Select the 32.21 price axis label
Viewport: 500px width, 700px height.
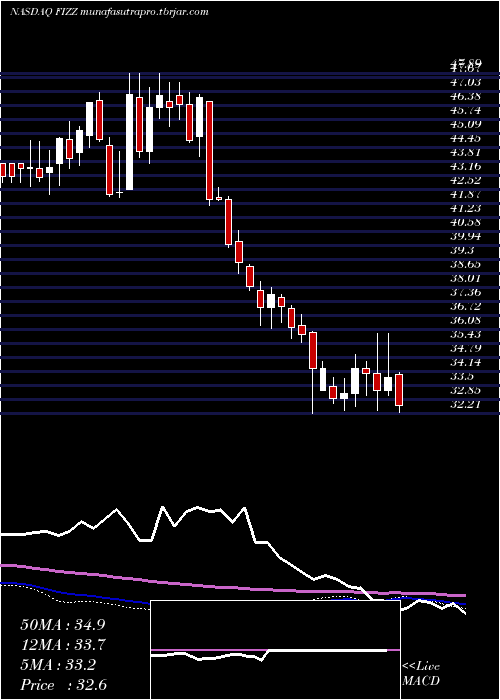[465, 405]
